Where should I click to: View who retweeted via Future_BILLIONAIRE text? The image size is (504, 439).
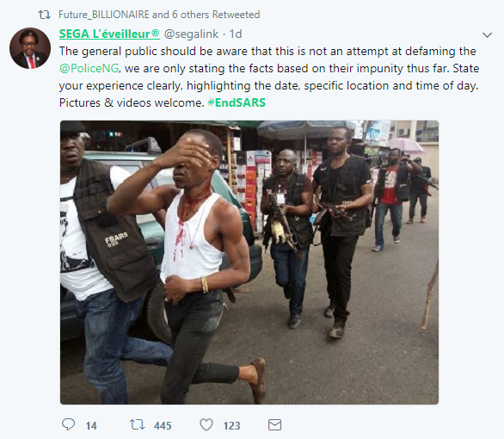pyautogui.click(x=104, y=15)
